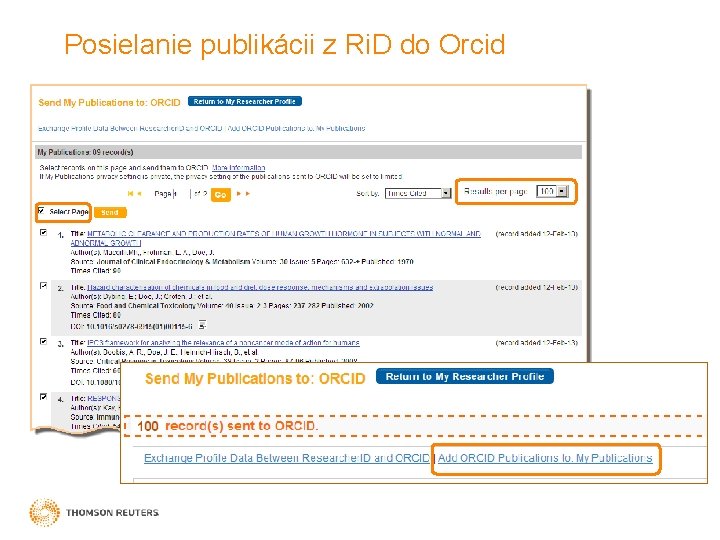720x540 pixels.
Task: Click record 2 Source Food and Chemical Toxicology text
Action: coord(222,306)
